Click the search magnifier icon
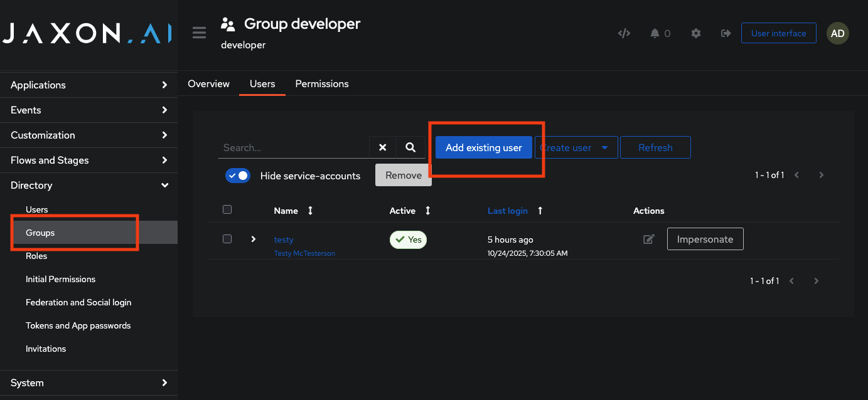 411,147
